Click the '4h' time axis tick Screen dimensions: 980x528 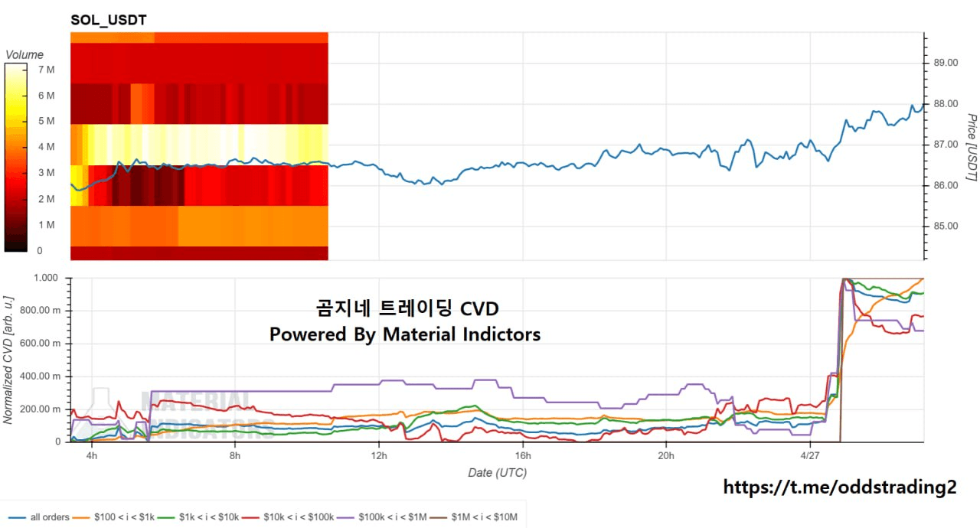(91, 456)
